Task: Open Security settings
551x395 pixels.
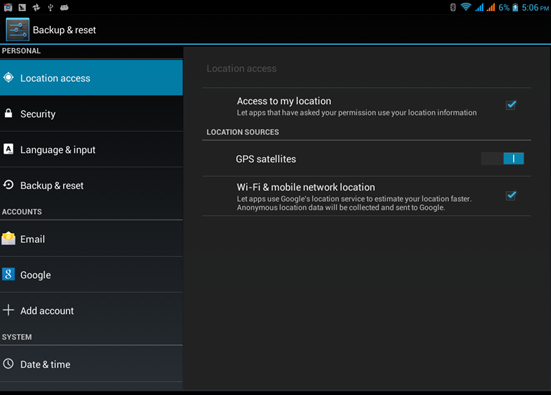Action: (91, 114)
